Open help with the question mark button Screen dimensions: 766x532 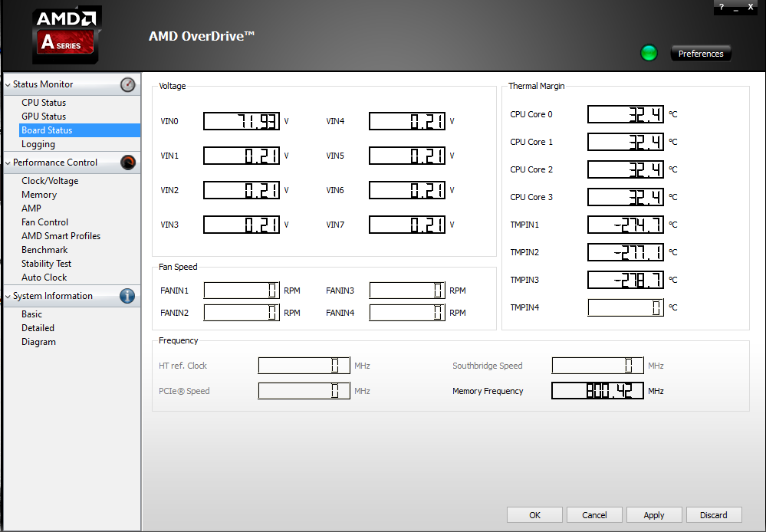pyautogui.click(x=721, y=7)
